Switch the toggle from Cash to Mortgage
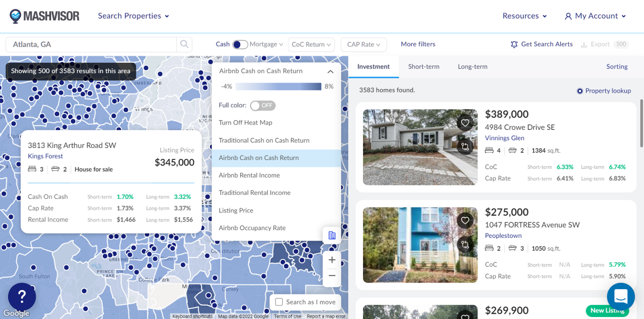Screen dimensions: 644x319 click(x=239, y=44)
